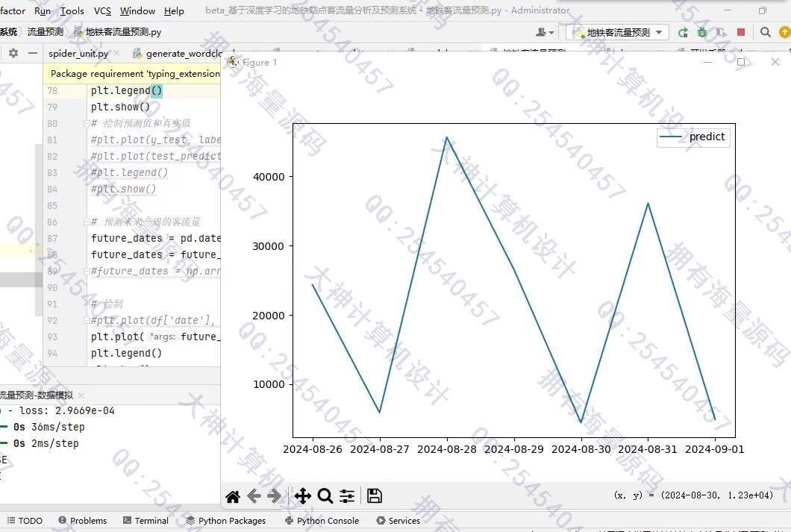Close the Figure 1 window
Screen dimensions: 791x532
coord(775,62)
